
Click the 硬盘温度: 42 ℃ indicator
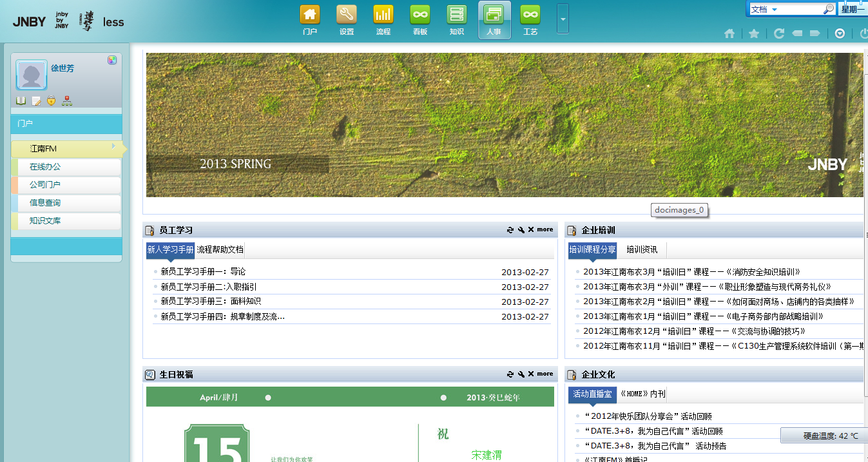coord(824,436)
